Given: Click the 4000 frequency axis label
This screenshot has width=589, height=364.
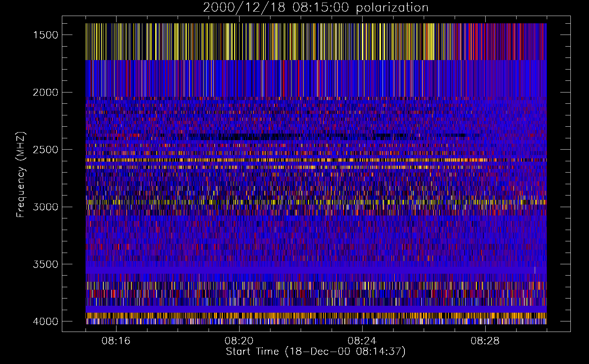Looking at the screenshot, I should click(x=46, y=321).
